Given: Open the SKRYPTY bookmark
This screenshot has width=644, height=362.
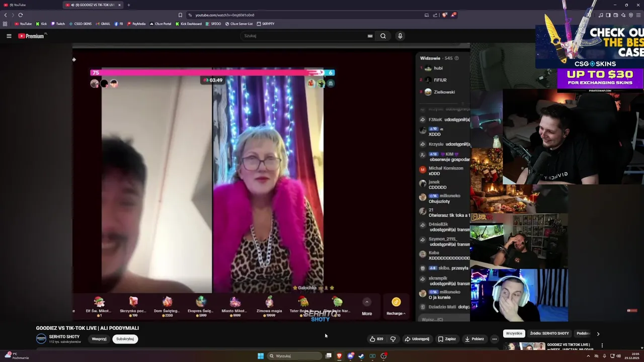Looking at the screenshot, I should (x=266, y=24).
